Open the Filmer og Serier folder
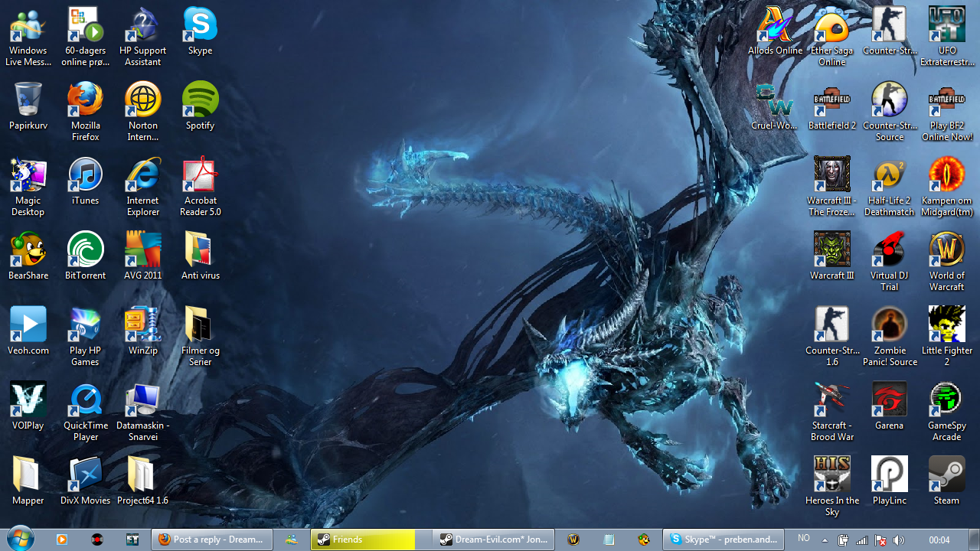980x551 pixels. (x=200, y=325)
